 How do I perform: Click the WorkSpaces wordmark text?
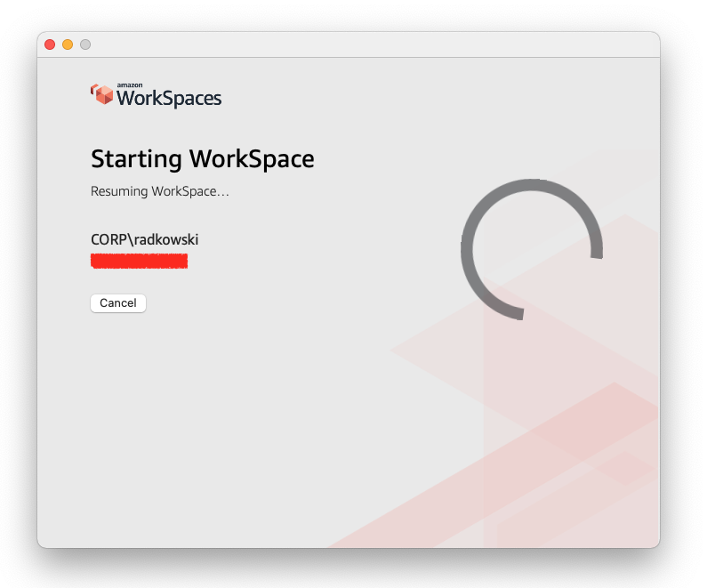pos(169,99)
